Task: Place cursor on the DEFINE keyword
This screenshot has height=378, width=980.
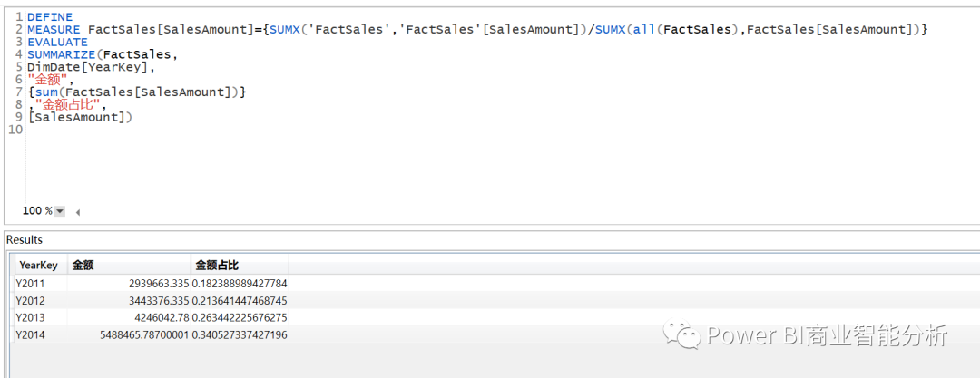Action: (x=49, y=17)
